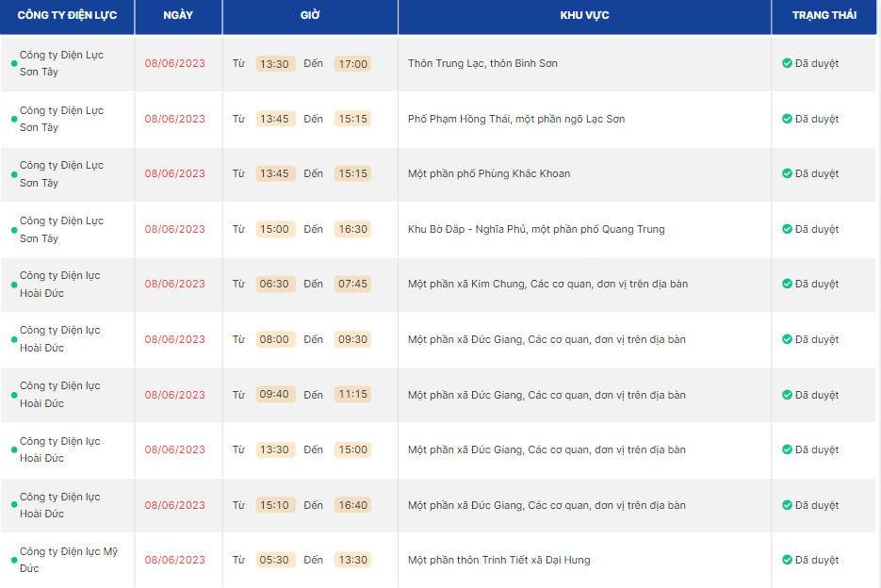Screen dimensions: 881x588
Task: Select the 09:40 start time
Action: pos(274,394)
